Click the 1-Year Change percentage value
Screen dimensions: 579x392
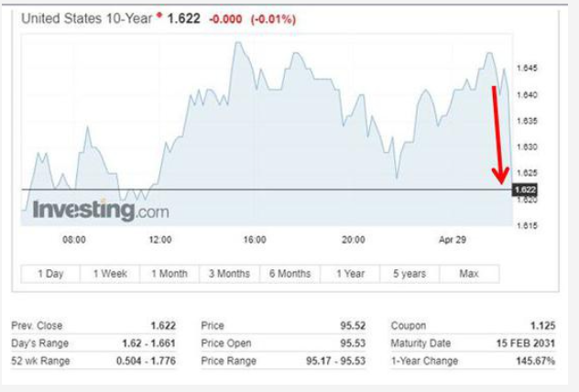(x=535, y=361)
